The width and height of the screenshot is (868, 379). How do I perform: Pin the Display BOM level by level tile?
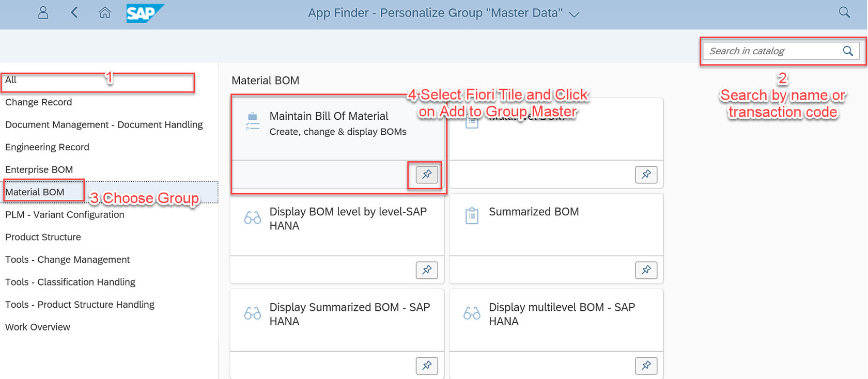(x=427, y=270)
